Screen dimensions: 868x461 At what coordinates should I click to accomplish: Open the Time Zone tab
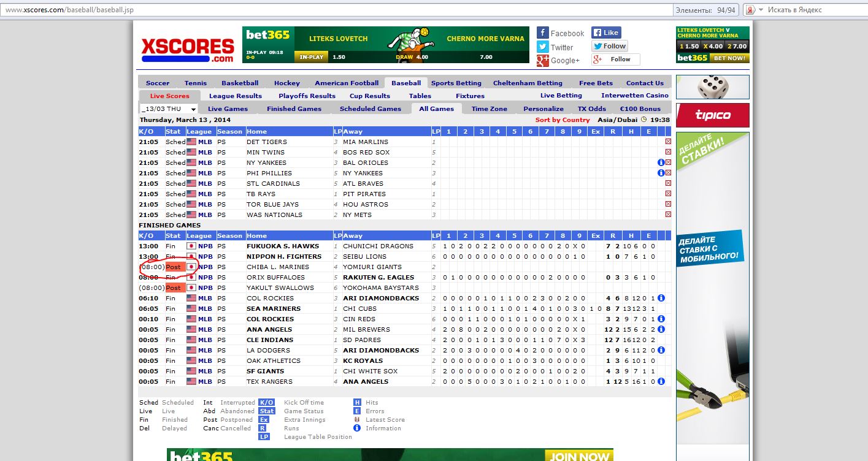pyautogui.click(x=490, y=109)
